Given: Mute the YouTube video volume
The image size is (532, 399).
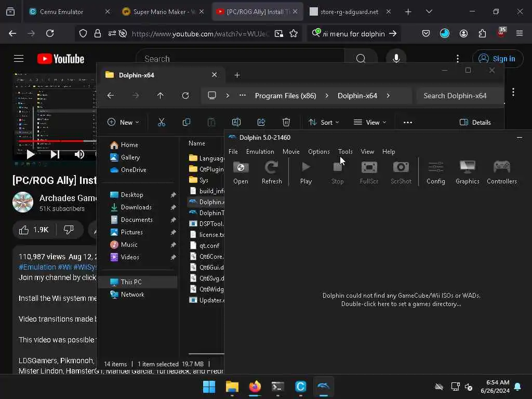Looking at the screenshot, I should [79, 154].
